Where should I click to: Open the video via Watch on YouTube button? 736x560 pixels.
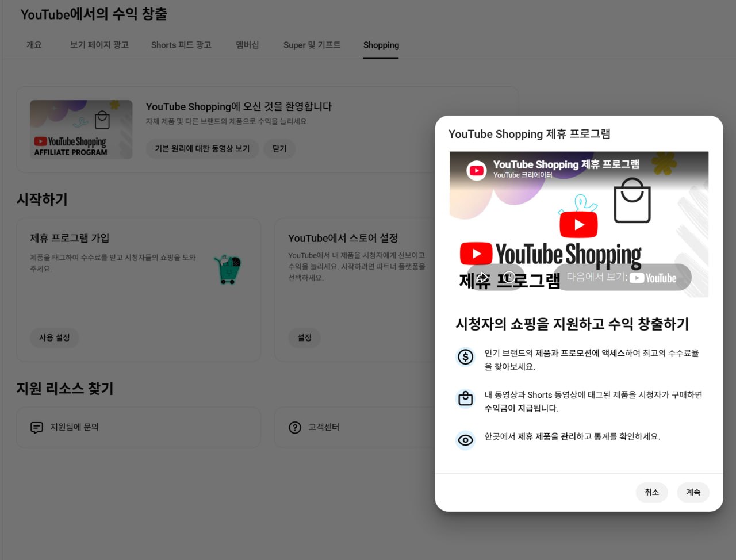(x=622, y=278)
